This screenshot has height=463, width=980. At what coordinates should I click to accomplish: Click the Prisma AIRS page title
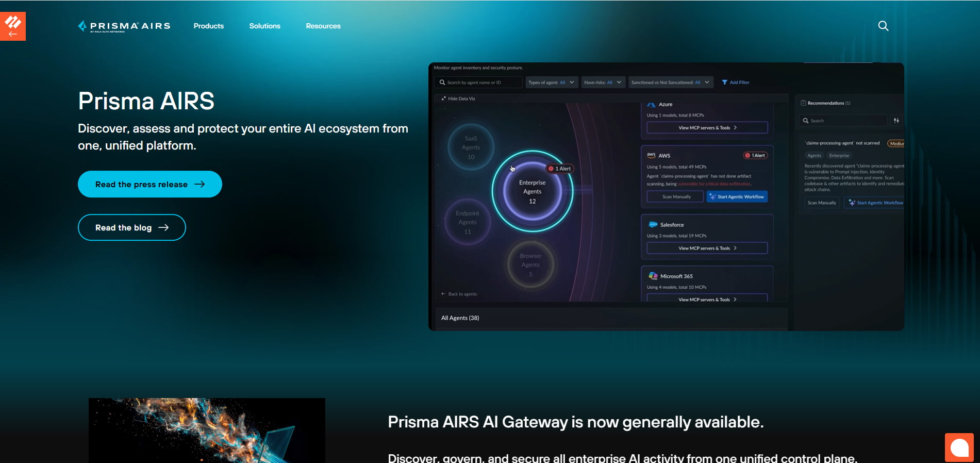[x=146, y=101]
